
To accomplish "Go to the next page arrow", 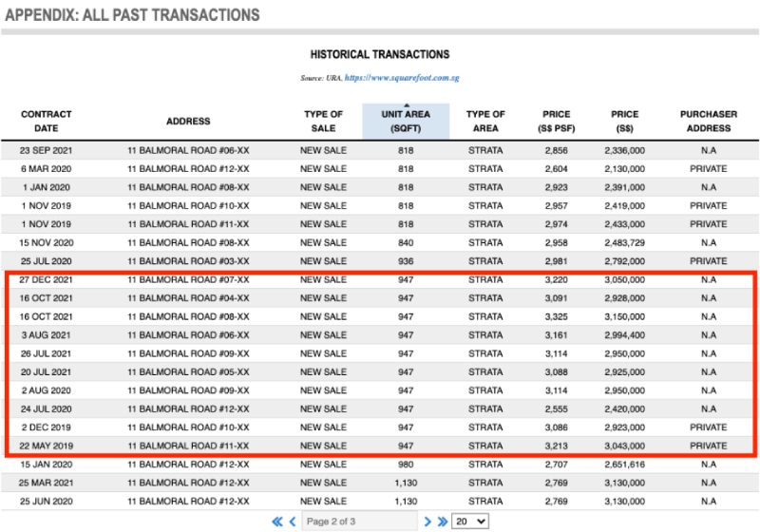I will point(428,522).
